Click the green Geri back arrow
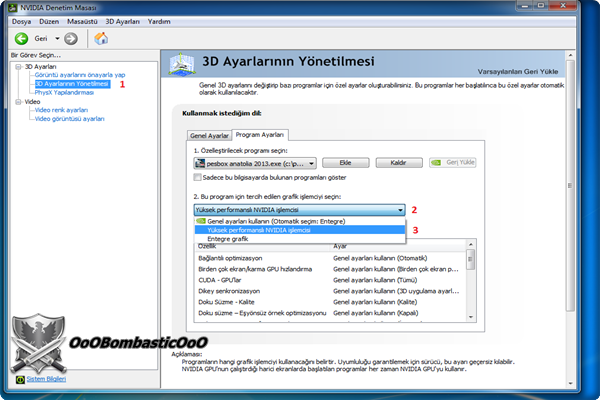Image resolution: width=600 pixels, height=400 pixels. (x=21, y=38)
